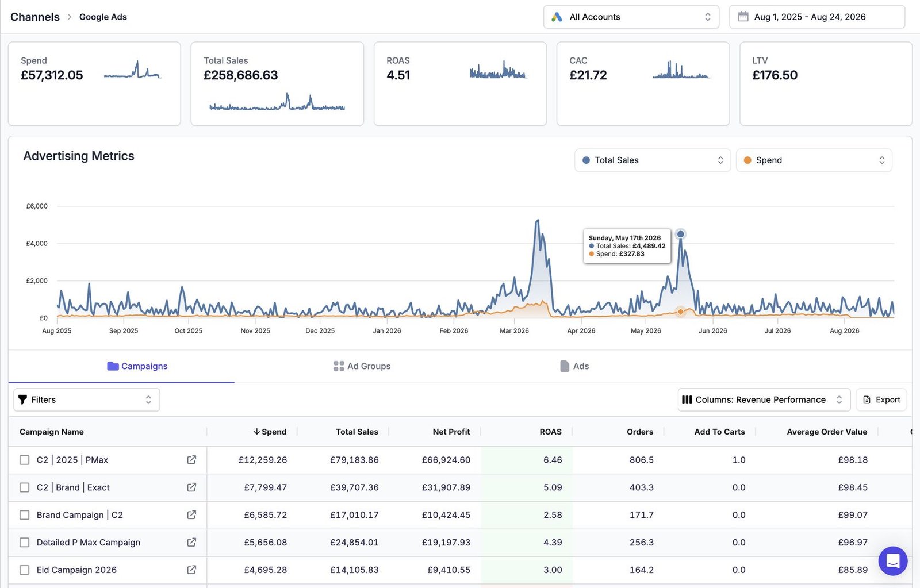Open external link for Brand Campaign | C2
Viewport: 920px width, 588px height.
(191, 515)
